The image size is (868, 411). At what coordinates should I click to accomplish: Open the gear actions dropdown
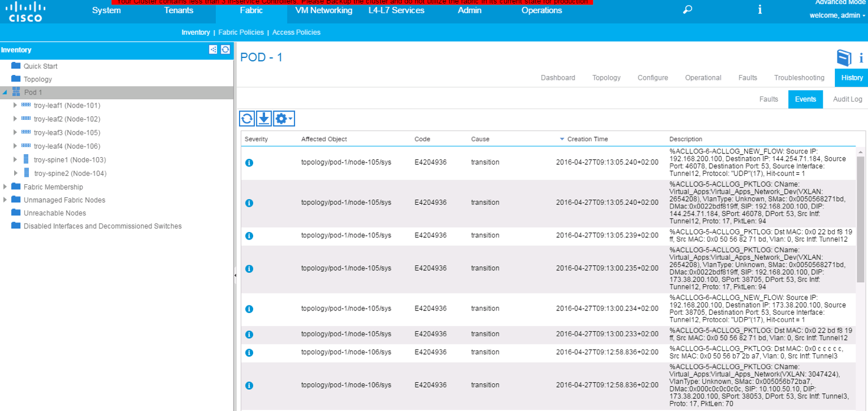click(x=283, y=119)
